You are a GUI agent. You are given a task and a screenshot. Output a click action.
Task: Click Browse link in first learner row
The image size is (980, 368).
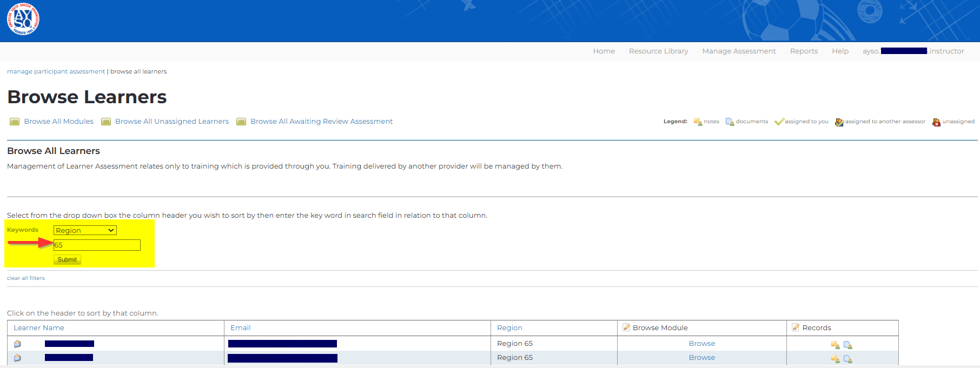click(x=701, y=344)
